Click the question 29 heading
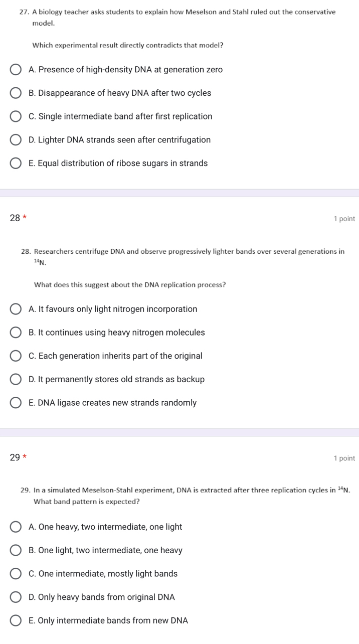Image resolution: width=359 pixels, height=644 pixels. tap(15, 457)
